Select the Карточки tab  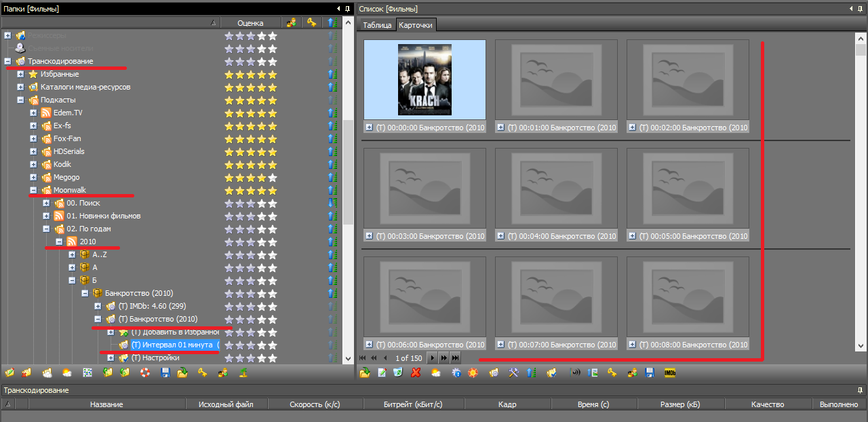coord(416,25)
